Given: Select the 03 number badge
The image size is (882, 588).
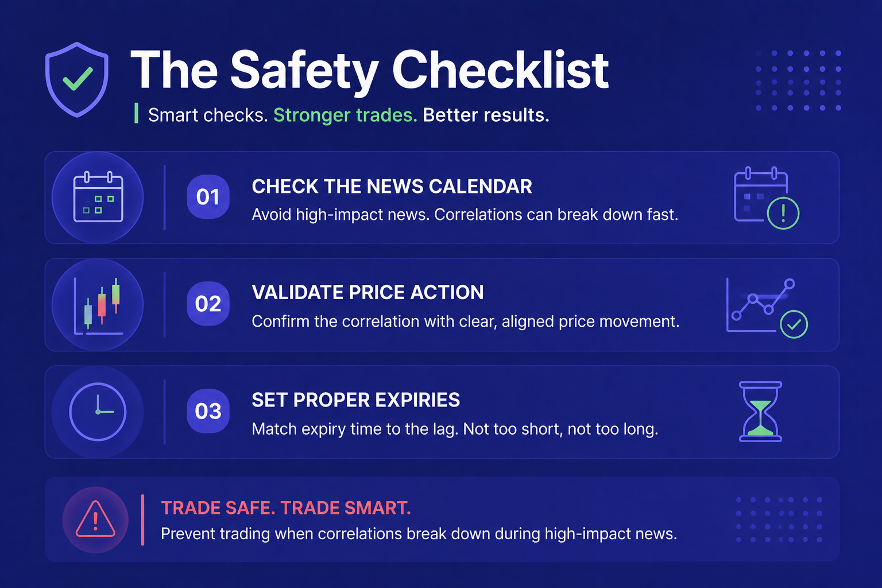Looking at the screenshot, I should (x=208, y=411).
